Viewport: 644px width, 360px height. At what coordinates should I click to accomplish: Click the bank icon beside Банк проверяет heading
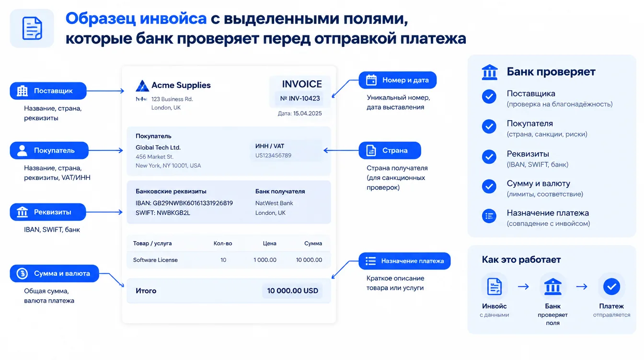(x=489, y=72)
